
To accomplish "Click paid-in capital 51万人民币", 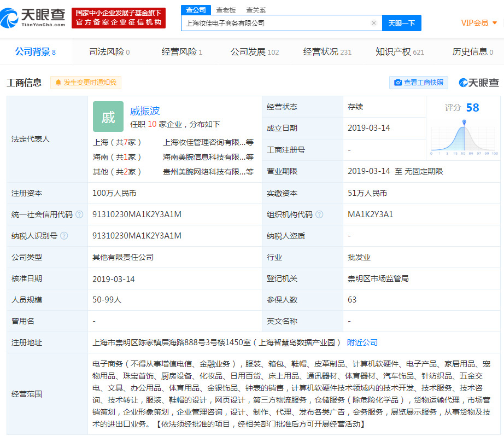I will tap(367, 194).
